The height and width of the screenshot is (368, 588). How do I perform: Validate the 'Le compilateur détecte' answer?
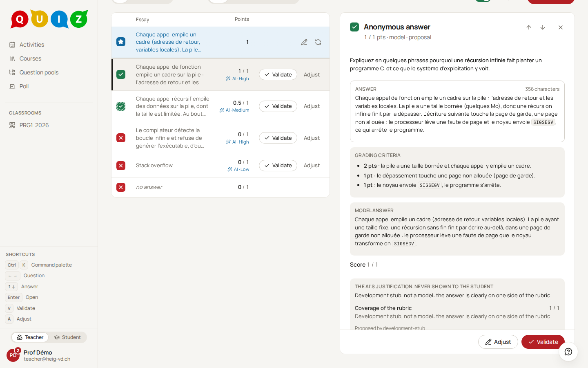click(x=278, y=138)
